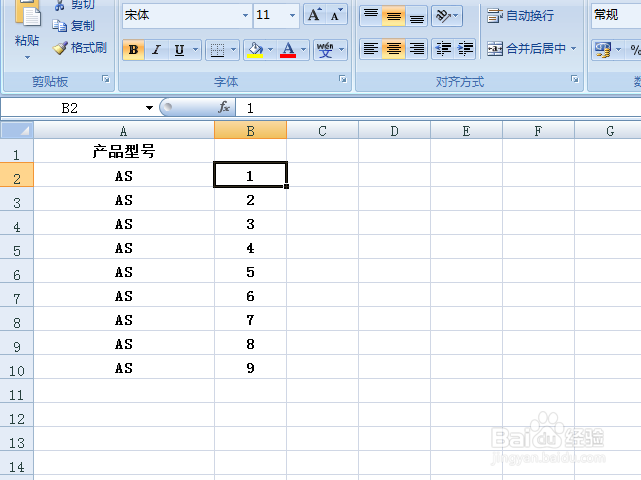Open the number format 常规 box

pos(616,16)
